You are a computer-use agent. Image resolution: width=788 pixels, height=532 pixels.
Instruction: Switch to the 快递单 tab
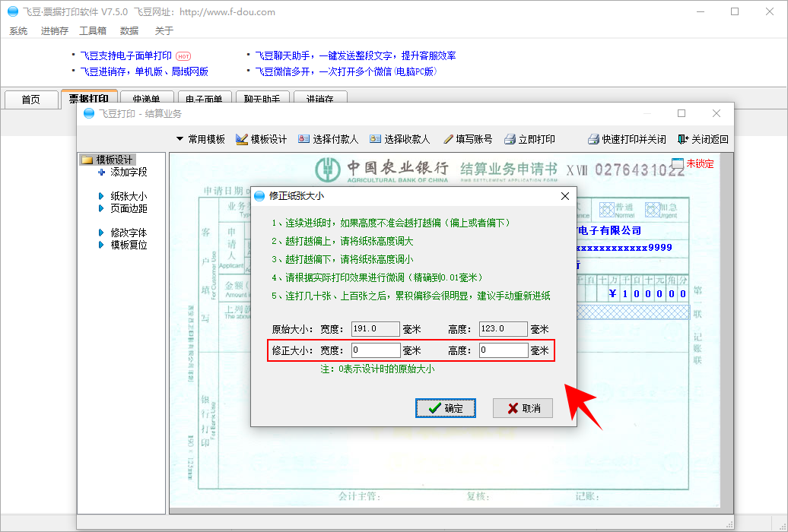(x=146, y=99)
